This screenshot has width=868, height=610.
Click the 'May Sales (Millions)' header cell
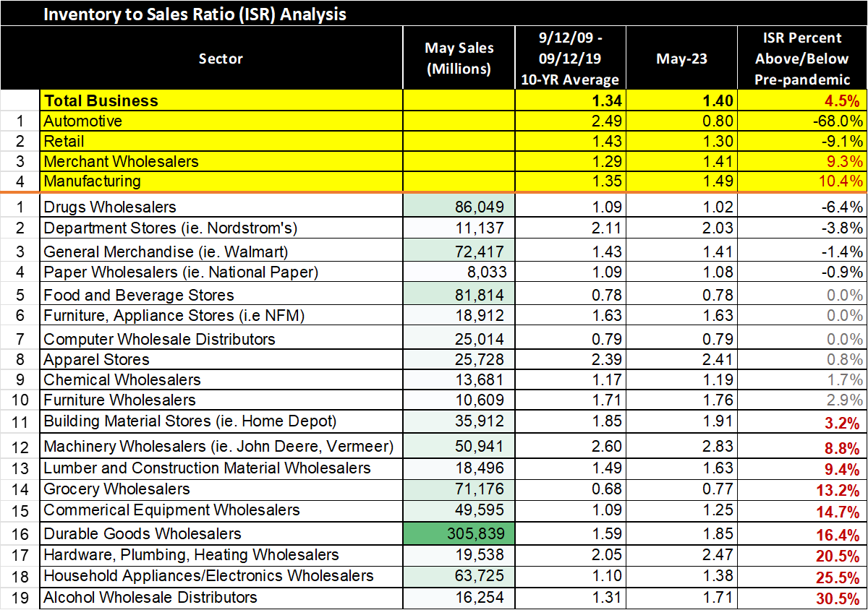tap(459, 59)
